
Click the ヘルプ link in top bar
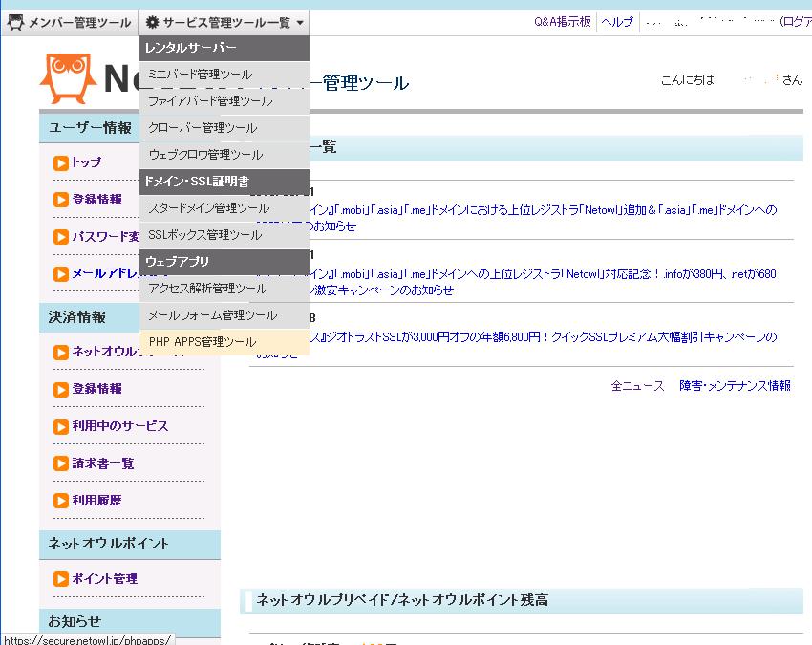point(616,22)
